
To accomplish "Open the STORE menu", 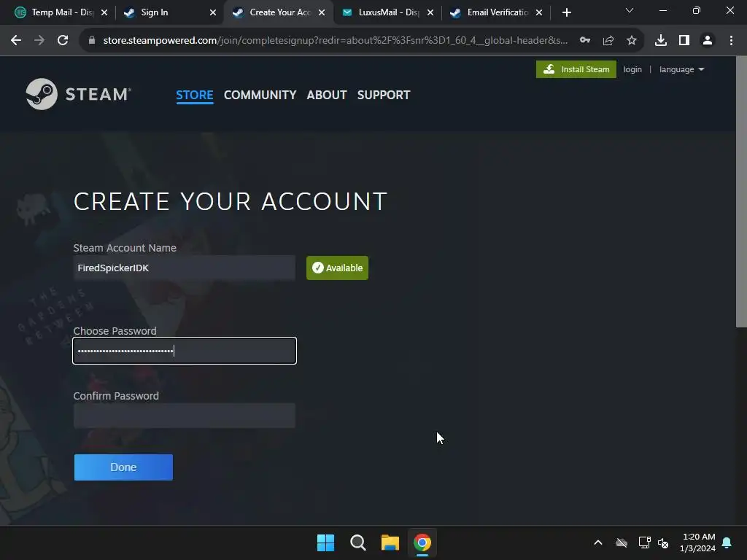I will [x=194, y=95].
